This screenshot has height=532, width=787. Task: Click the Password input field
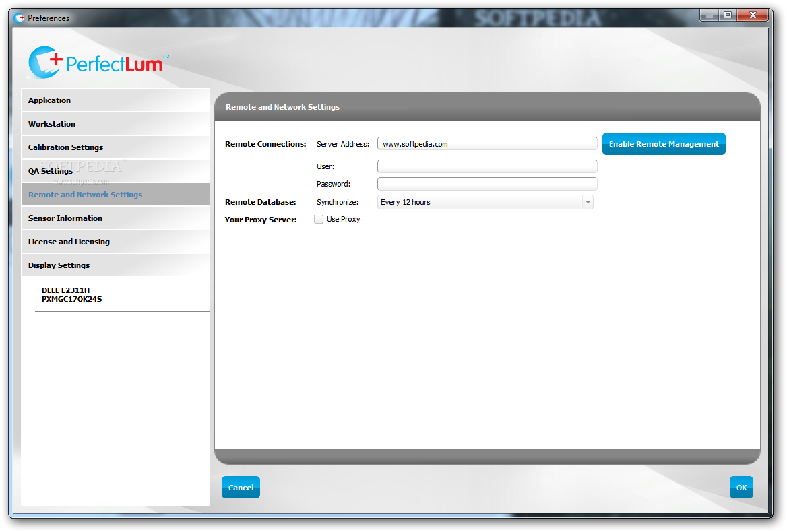(487, 184)
